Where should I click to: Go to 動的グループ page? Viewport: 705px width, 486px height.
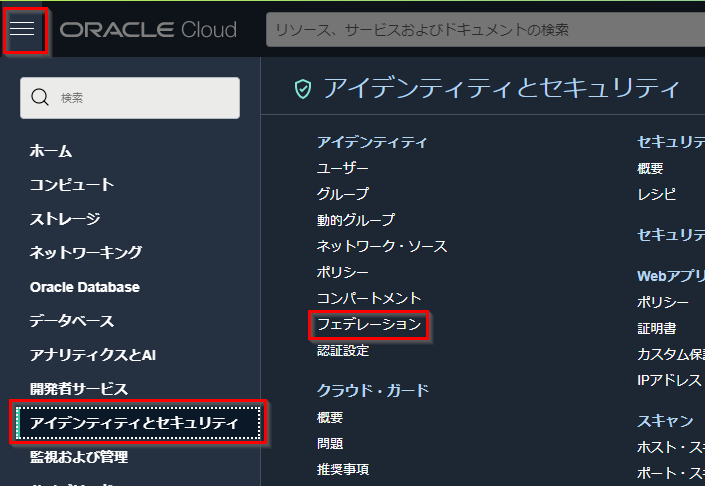pyautogui.click(x=356, y=220)
